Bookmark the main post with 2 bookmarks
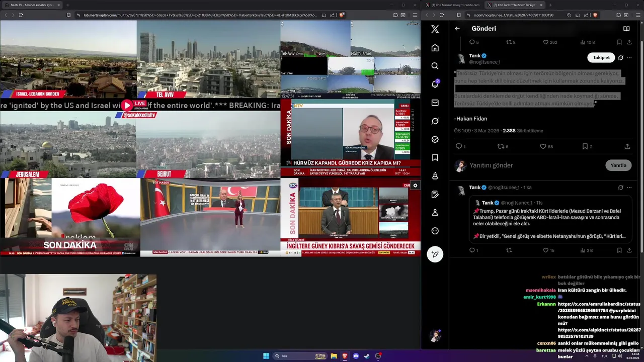 (x=587, y=146)
